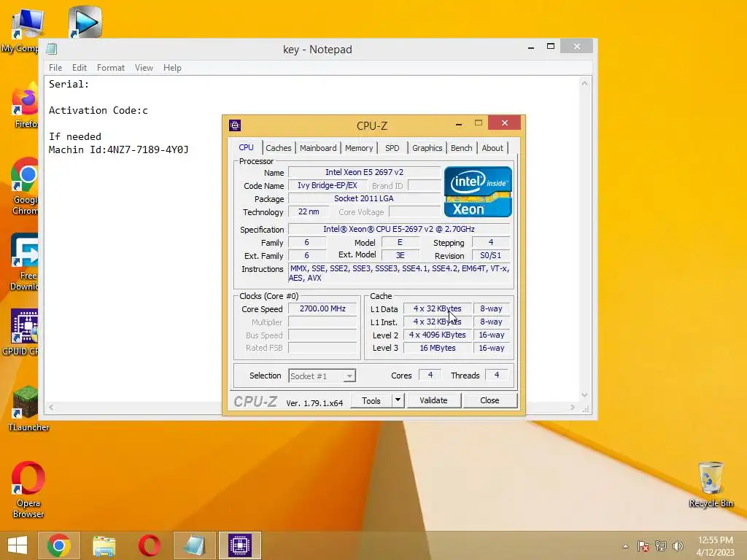Click the Code Name value Ivy Bridge-EP/EX
This screenshot has width=747, height=560.
328,186
